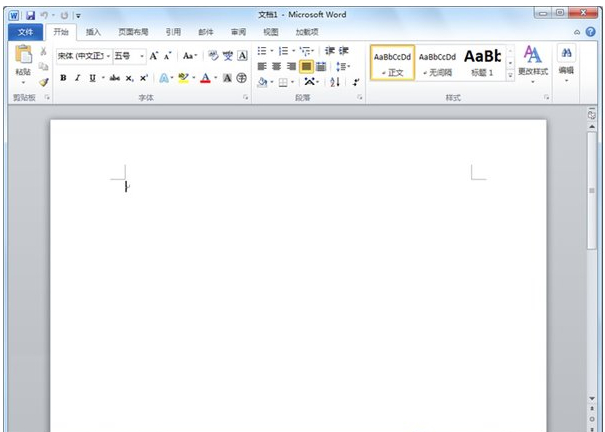Viewport: 605px width, 432px height.
Task: Open Change Case Aa dropdown
Action: pos(190,56)
